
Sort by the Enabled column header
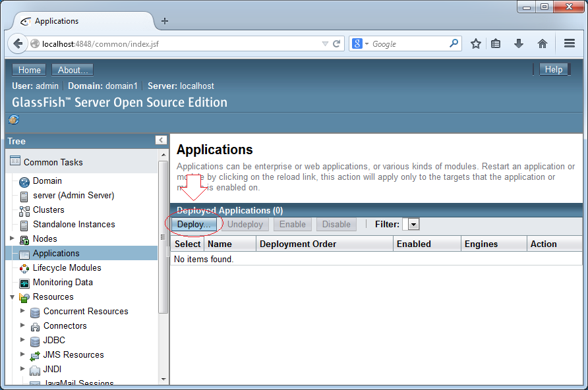(427, 244)
